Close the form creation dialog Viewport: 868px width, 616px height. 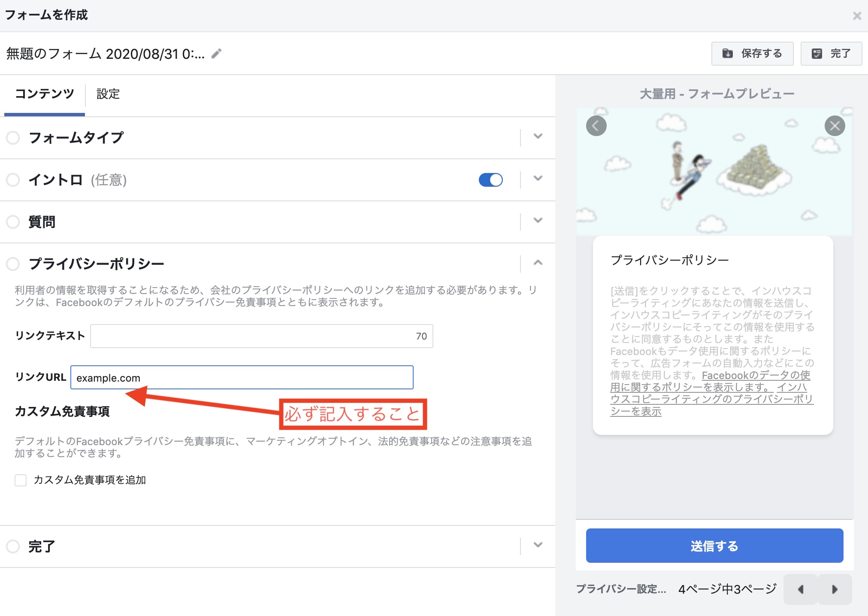click(x=857, y=16)
